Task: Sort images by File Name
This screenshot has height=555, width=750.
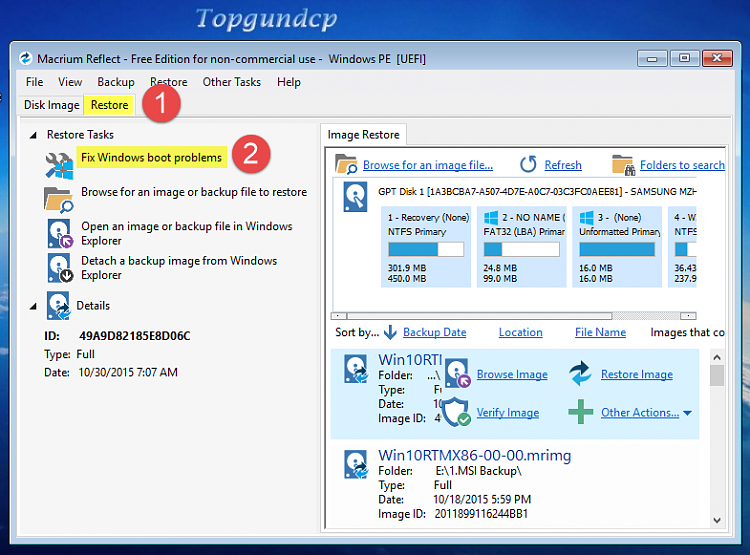Action: pyautogui.click(x=601, y=332)
